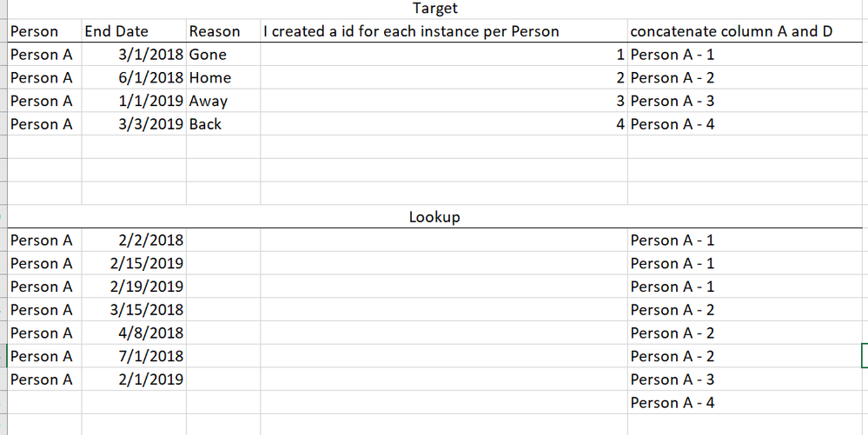
Task: Click the cell with reason Home
Action: coord(210,78)
